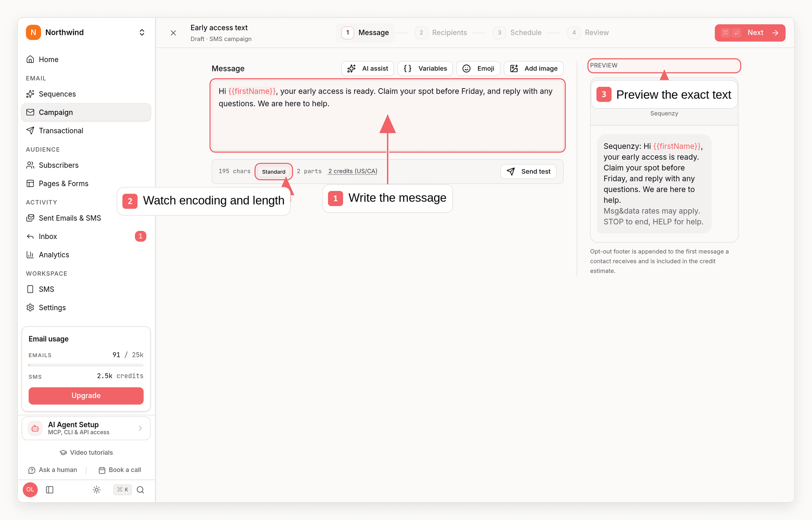
Task: Click the 'Early access text' campaign title
Action: (219, 28)
